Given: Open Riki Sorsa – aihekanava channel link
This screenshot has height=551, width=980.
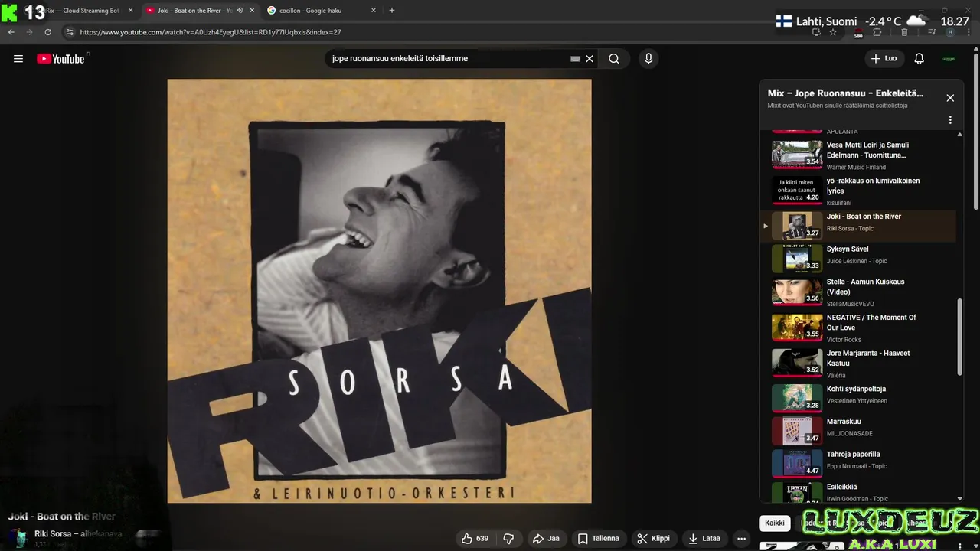Looking at the screenshot, I should coord(78,534).
